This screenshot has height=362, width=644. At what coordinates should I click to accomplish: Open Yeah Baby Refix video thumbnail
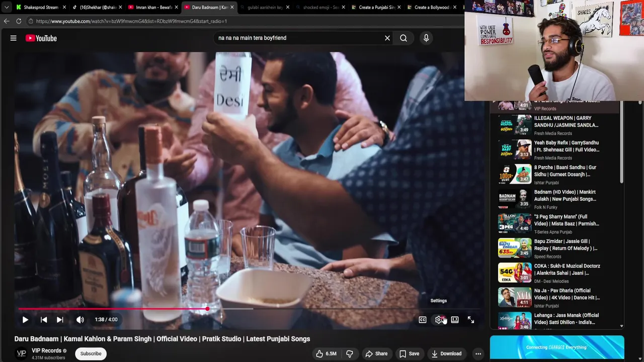tap(514, 149)
